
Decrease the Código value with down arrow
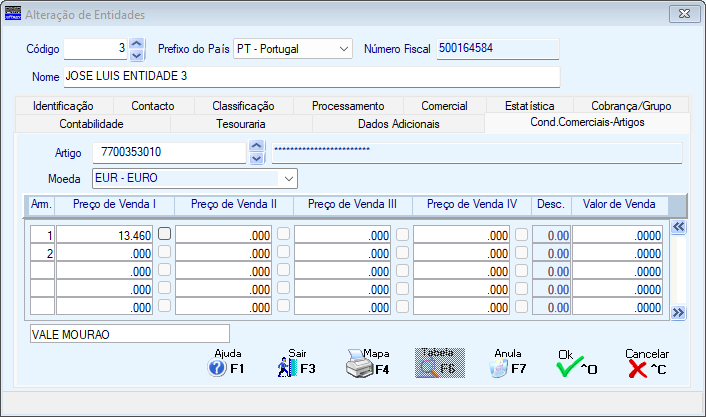(x=136, y=55)
